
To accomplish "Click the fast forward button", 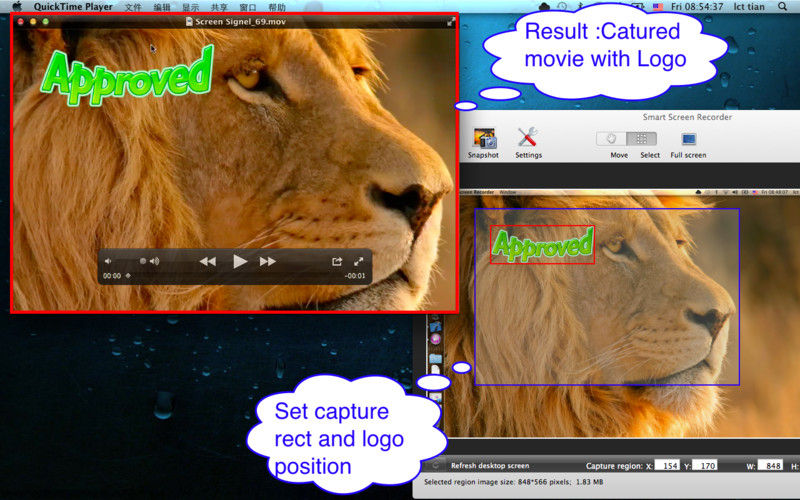I will tap(268, 261).
